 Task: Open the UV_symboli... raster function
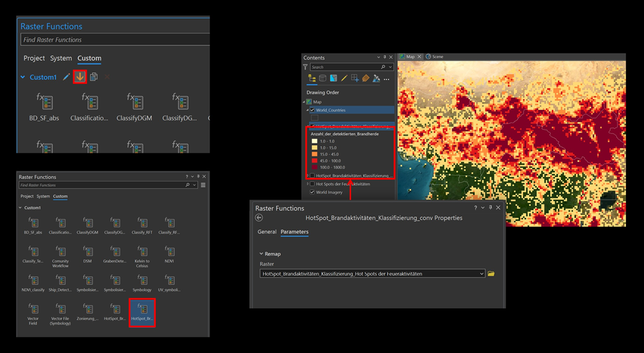click(169, 284)
